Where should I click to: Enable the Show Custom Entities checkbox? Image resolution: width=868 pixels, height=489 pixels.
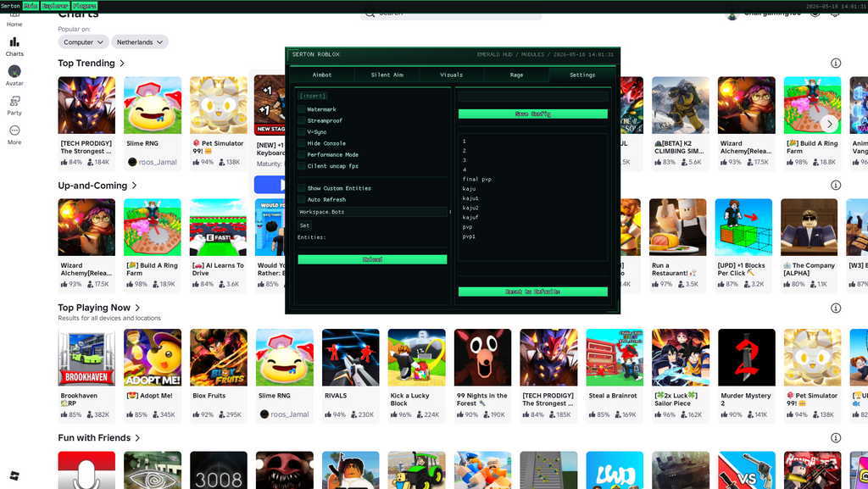[x=302, y=188]
